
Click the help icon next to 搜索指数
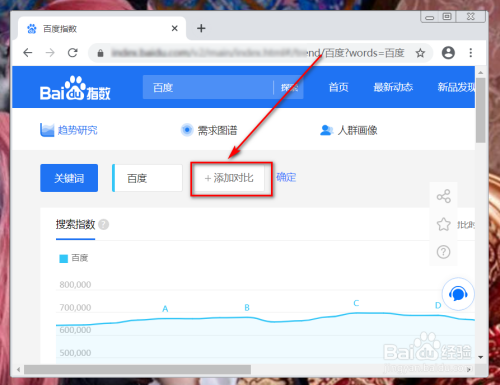[x=104, y=225]
